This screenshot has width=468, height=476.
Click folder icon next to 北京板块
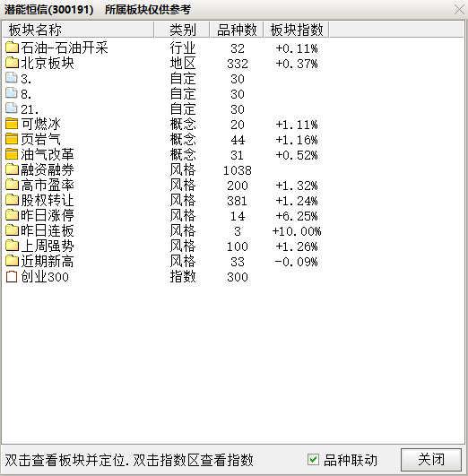(12, 63)
